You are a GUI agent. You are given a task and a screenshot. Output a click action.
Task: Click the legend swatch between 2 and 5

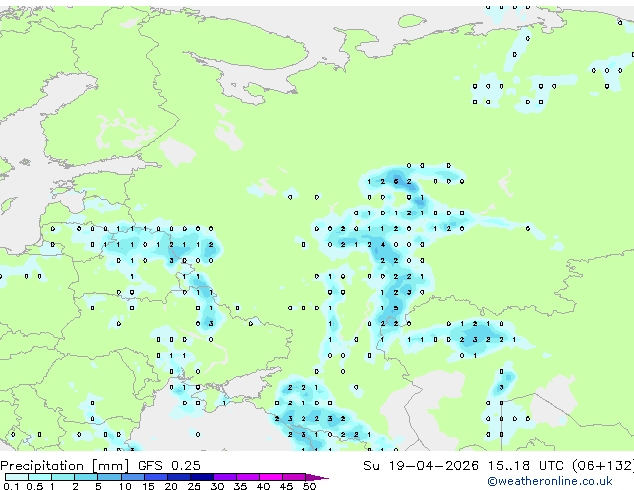87,477
